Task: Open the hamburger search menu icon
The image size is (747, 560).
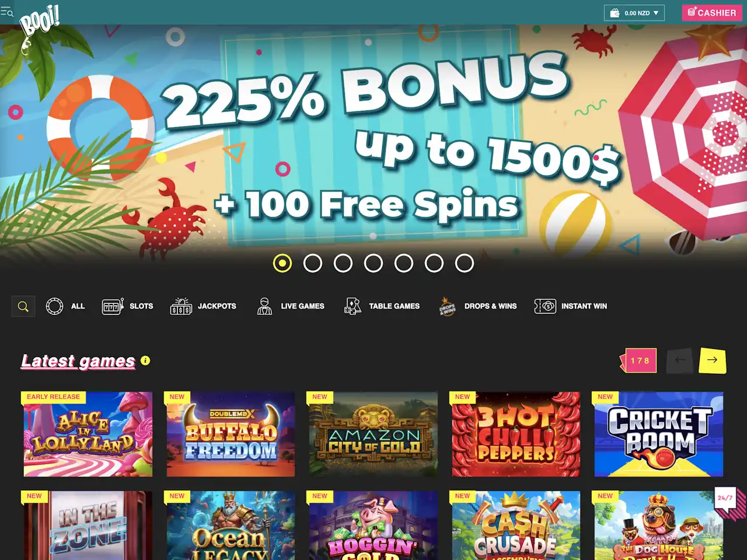Action: tap(7, 12)
